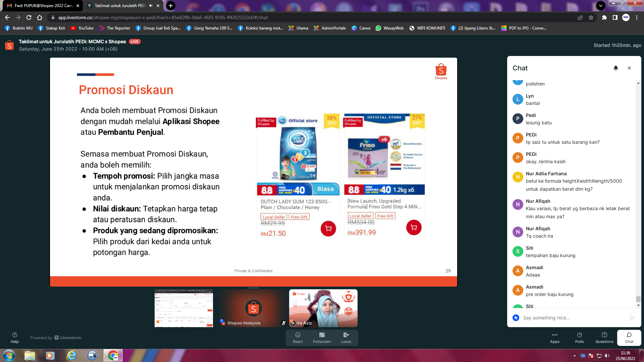Viewport: 644px width, 362px height.
Task: Toggle chat notifications bell
Action: [x=616, y=68]
